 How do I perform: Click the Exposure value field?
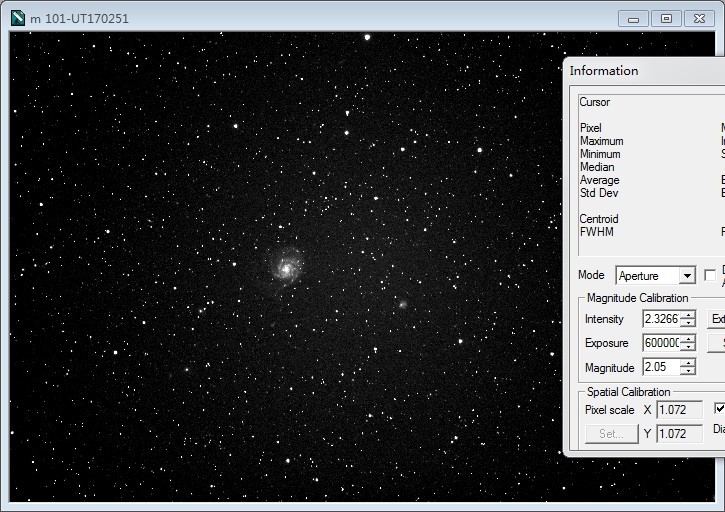[660, 343]
